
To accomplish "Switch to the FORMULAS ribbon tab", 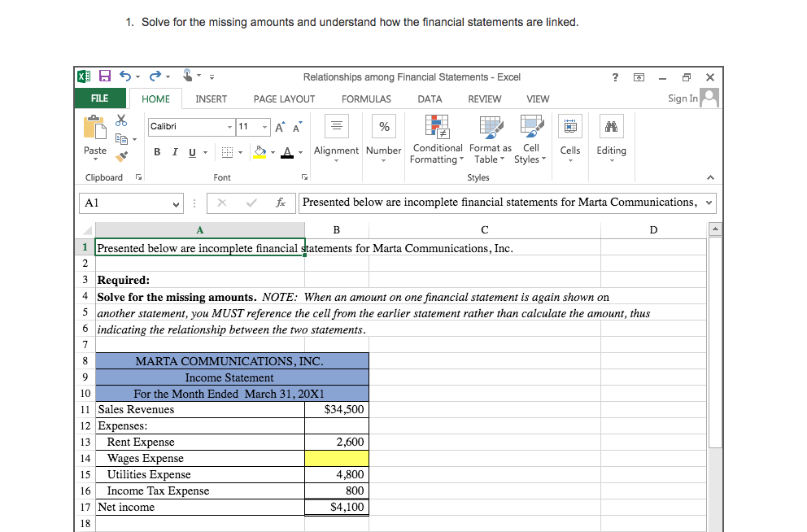I will (x=366, y=98).
